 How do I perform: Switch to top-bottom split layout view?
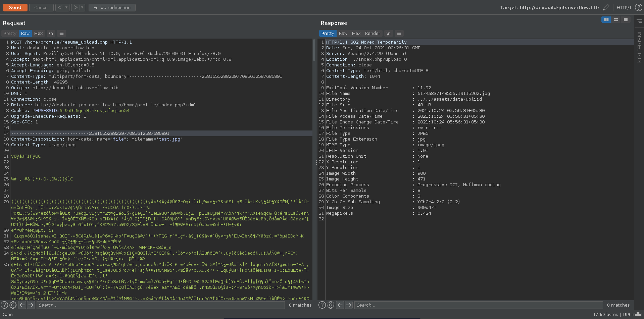pos(616,20)
